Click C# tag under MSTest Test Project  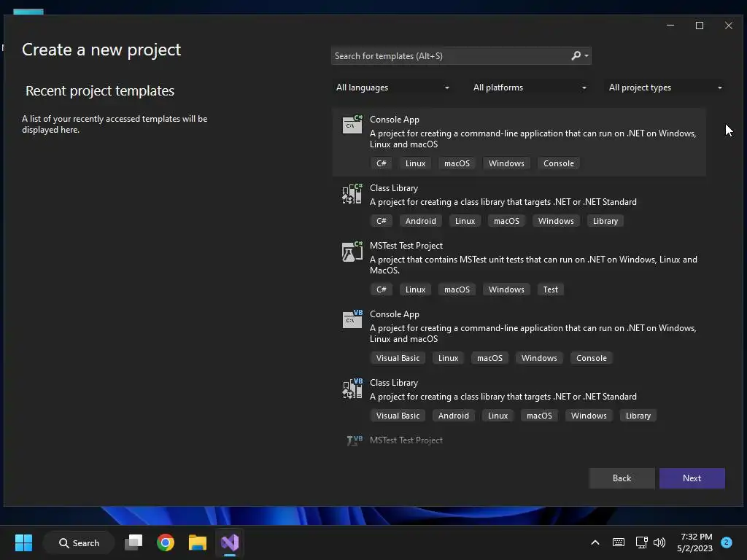381,289
